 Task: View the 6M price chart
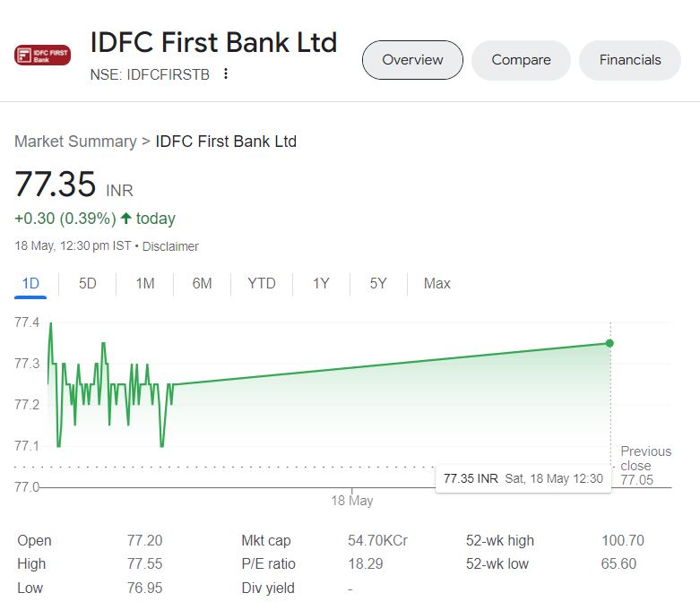pyautogui.click(x=202, y=284)
